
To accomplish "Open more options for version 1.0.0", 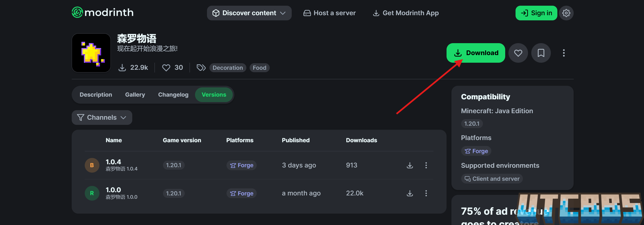I will pos(426,193).
